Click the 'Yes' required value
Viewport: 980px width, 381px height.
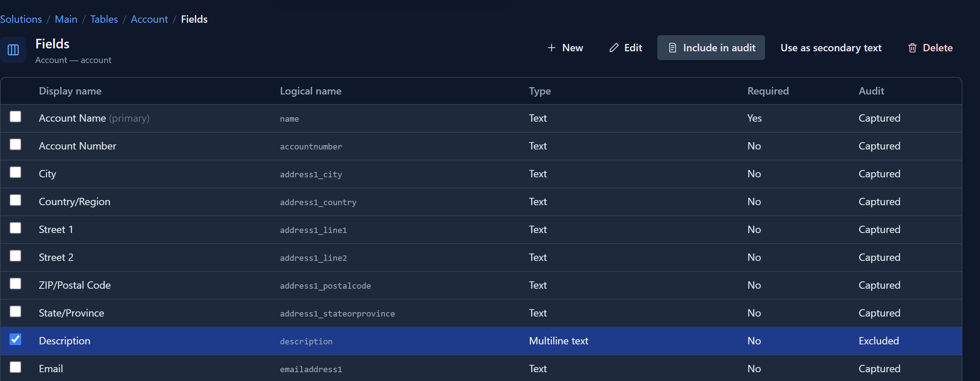[x=754, y=118]
